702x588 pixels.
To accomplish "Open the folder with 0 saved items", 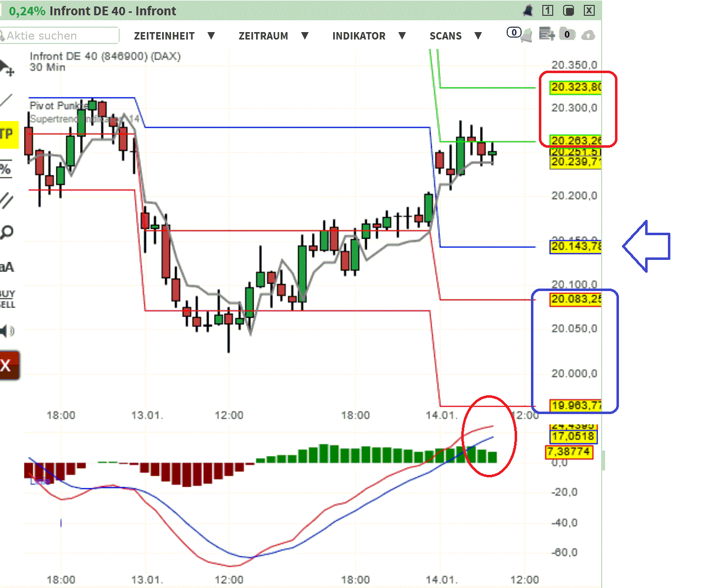I will (x=567, y=35).
